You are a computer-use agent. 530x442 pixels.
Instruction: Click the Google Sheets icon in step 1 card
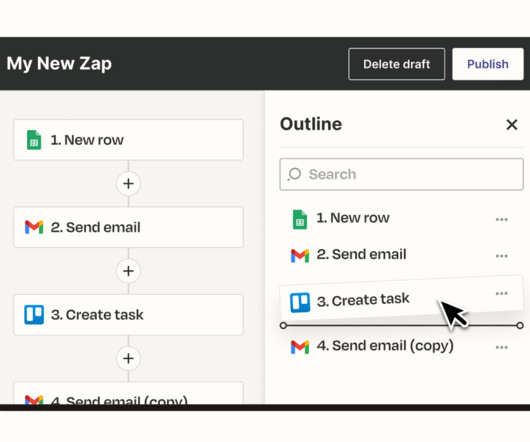click(x=34, y=140)
